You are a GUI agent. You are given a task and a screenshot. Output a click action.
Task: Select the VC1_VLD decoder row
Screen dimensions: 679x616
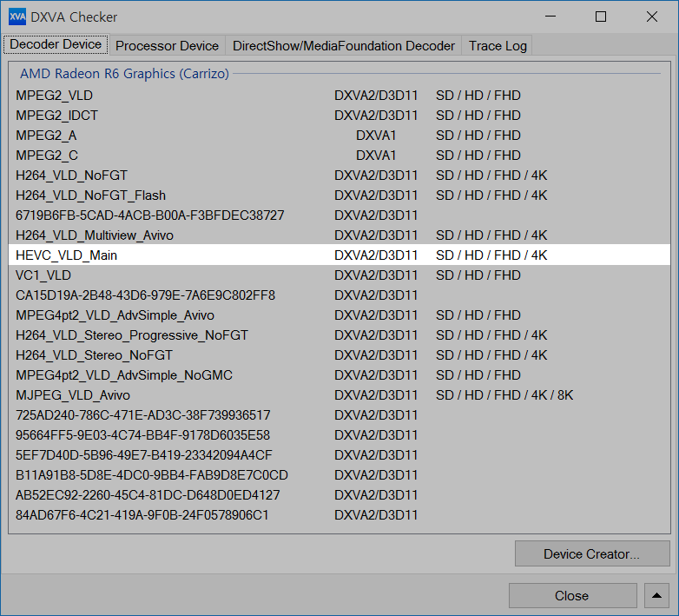(339, 275)
